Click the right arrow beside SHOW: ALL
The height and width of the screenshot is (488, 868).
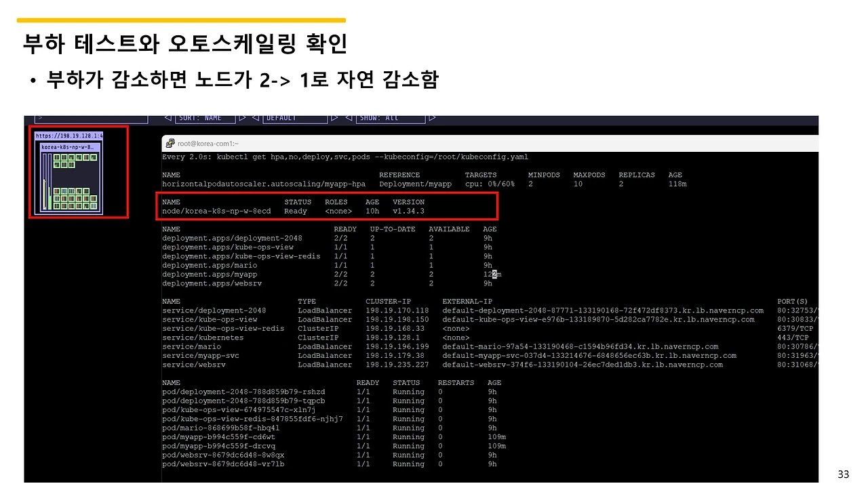(x=433, y=117)
